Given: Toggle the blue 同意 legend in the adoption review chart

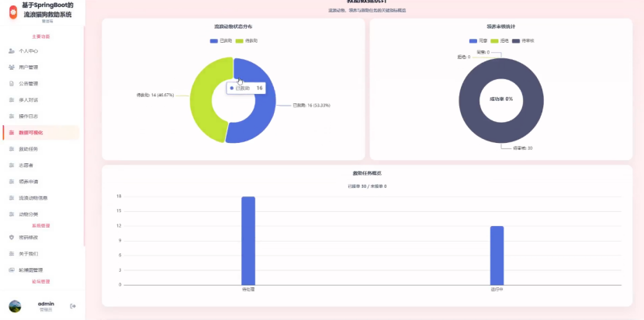Looking at the screenshot, I should tap(478, 41).
